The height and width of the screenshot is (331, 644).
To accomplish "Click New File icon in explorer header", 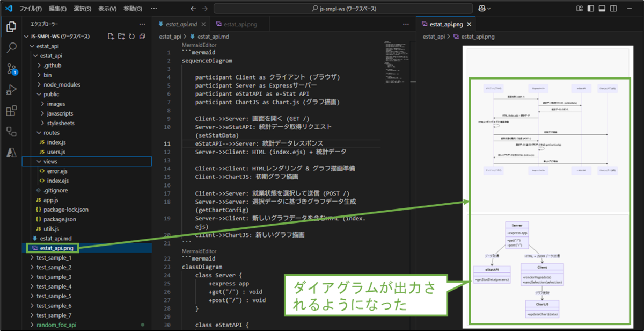I will [x=111, y=37].
